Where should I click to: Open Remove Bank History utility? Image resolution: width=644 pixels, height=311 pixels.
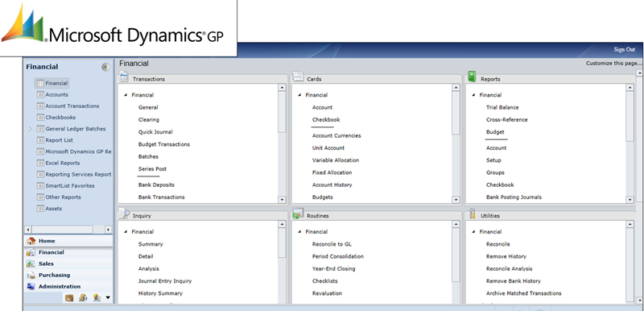(514, 281)
